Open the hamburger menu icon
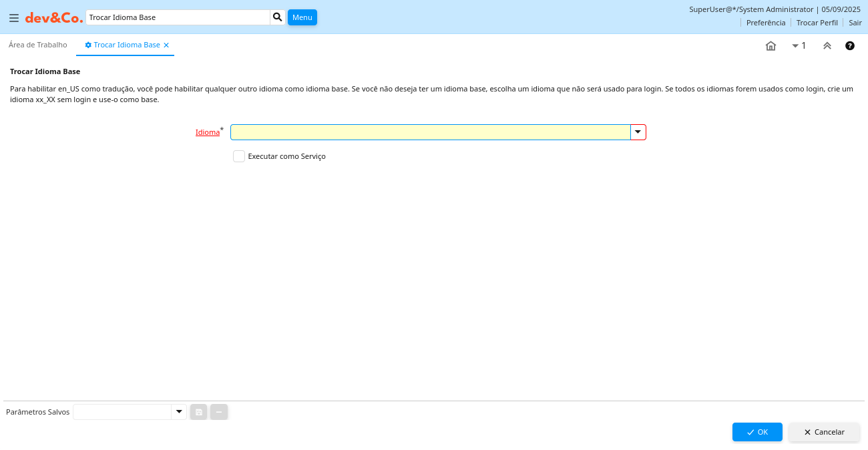This screenshot has height=450, width=868. click(x=14, y=18)
